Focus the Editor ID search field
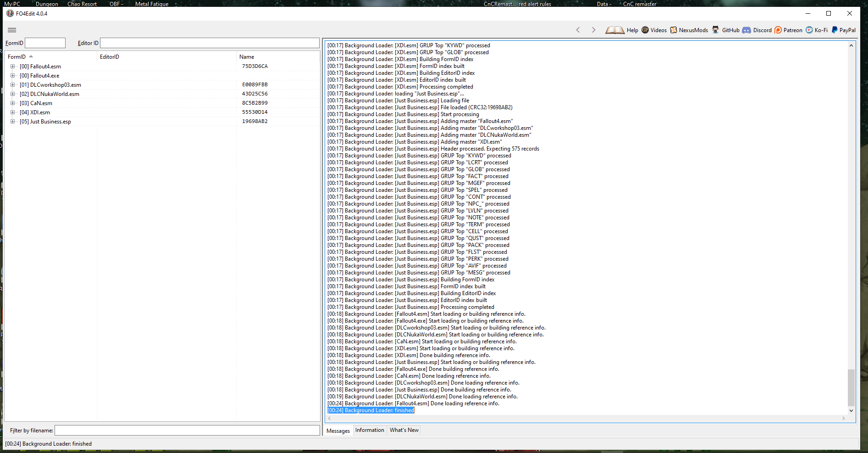Image resolution: width=868 pixels, height=453 pixels. pos(210,43)
